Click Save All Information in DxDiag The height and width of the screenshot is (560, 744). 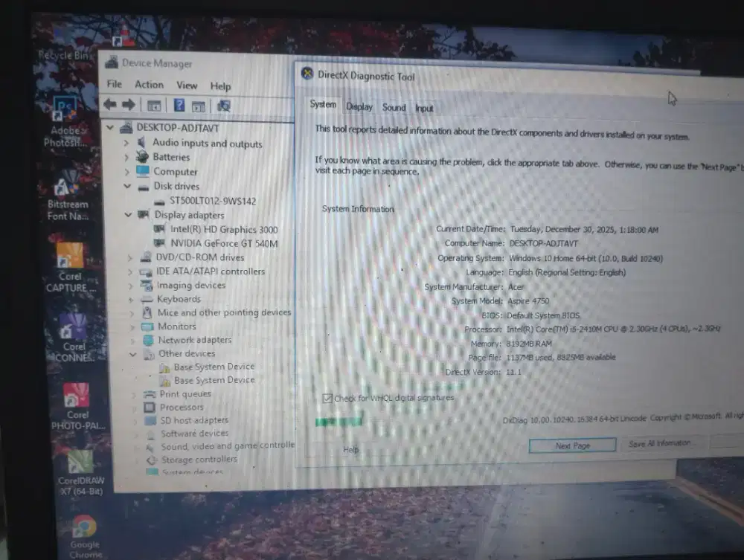pos(662,443)
